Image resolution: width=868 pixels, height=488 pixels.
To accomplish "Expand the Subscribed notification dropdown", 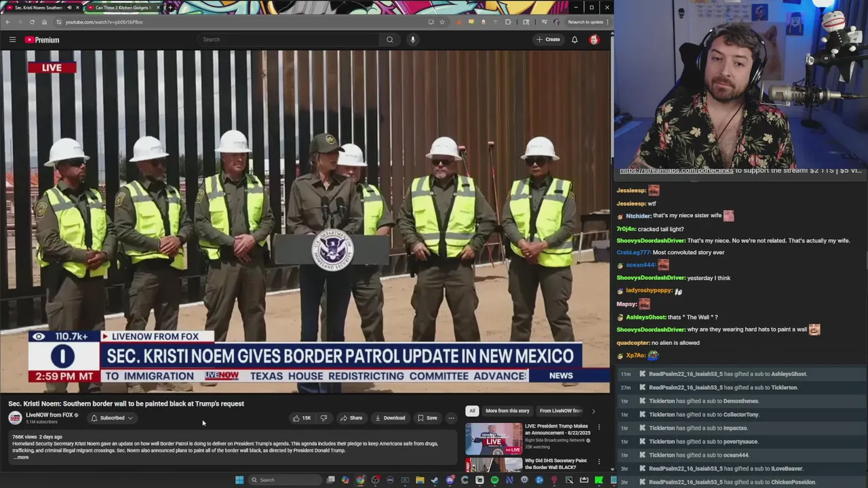I will 112,418.
